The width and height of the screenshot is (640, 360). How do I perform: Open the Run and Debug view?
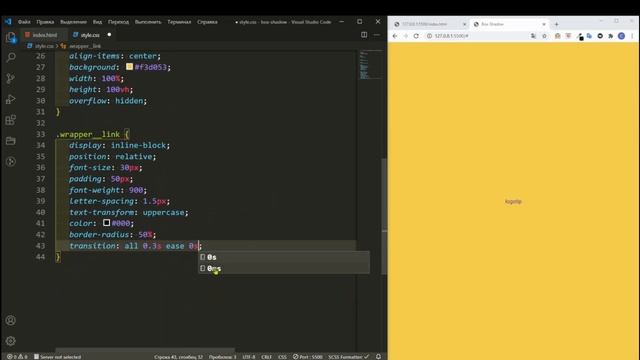[x=11, y=99]
